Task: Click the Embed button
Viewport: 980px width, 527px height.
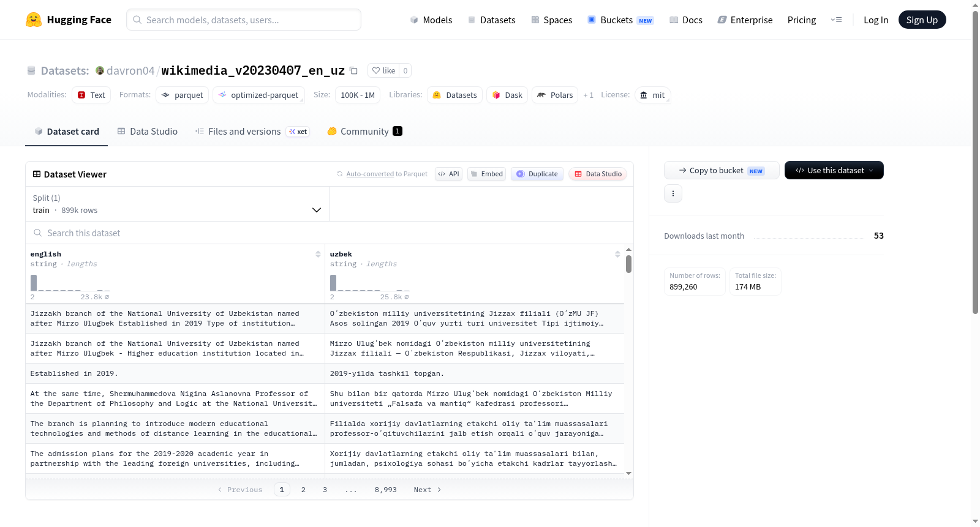Action: 486,174
